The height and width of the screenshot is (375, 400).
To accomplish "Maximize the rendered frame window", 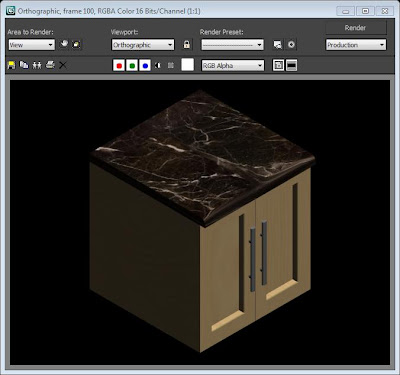I will (365, 11).
